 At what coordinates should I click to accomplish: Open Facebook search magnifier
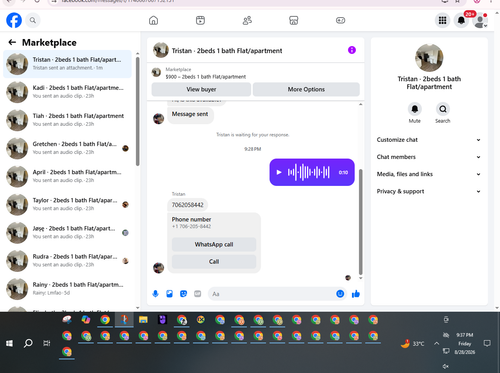tap(33, 20)
